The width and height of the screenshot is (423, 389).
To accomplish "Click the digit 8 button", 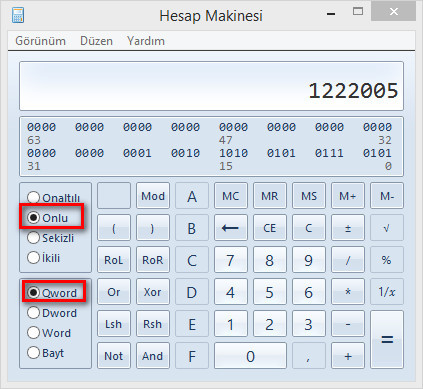I will 270,260.
